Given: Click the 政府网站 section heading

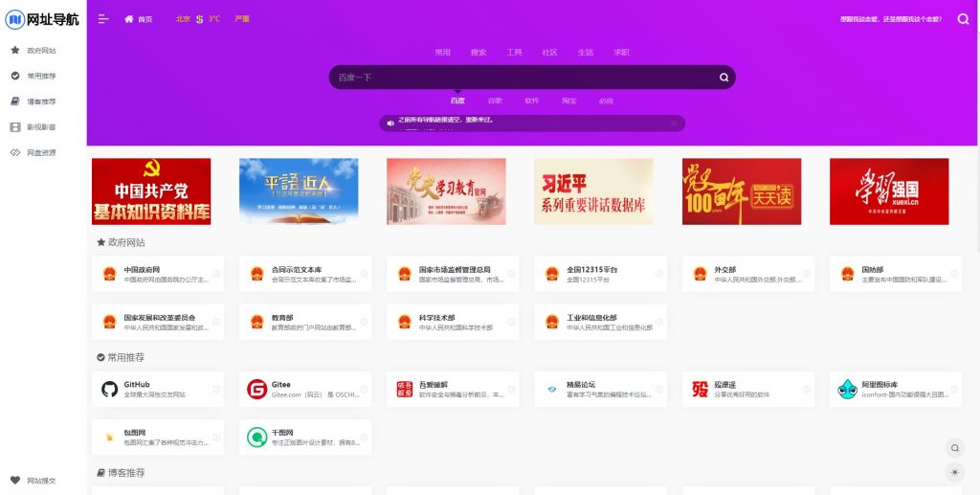Looking at the screenshot, I should tap(121, 242).
